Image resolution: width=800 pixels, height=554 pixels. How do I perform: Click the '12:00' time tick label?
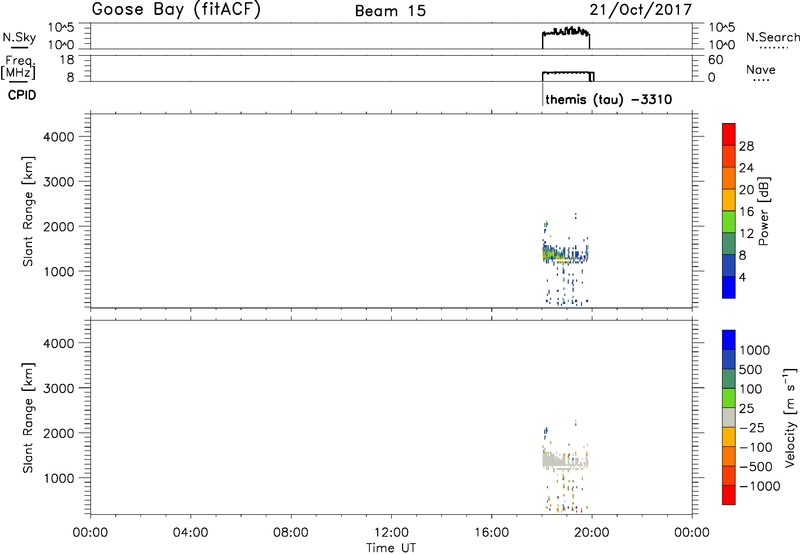tap(391, 533)
